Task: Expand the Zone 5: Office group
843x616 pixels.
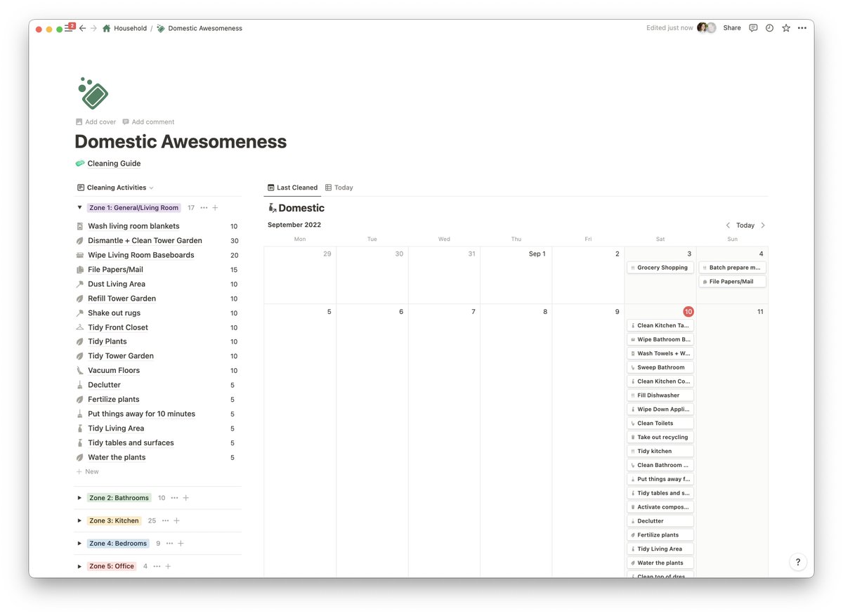Action: tap(79, 566)
